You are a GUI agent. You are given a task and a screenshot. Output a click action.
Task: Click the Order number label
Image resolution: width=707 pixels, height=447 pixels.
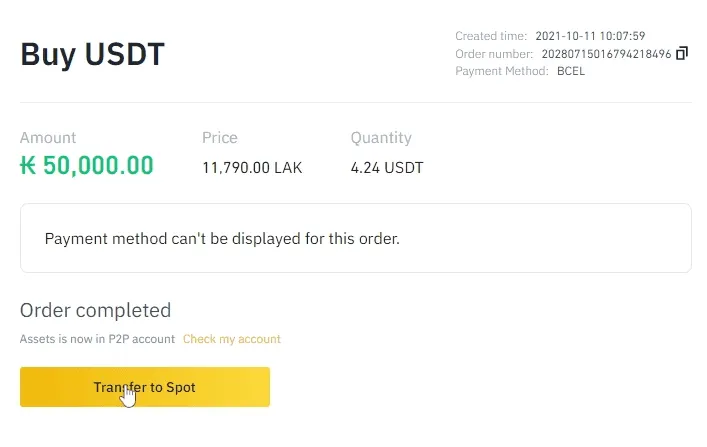pos(494,54)
